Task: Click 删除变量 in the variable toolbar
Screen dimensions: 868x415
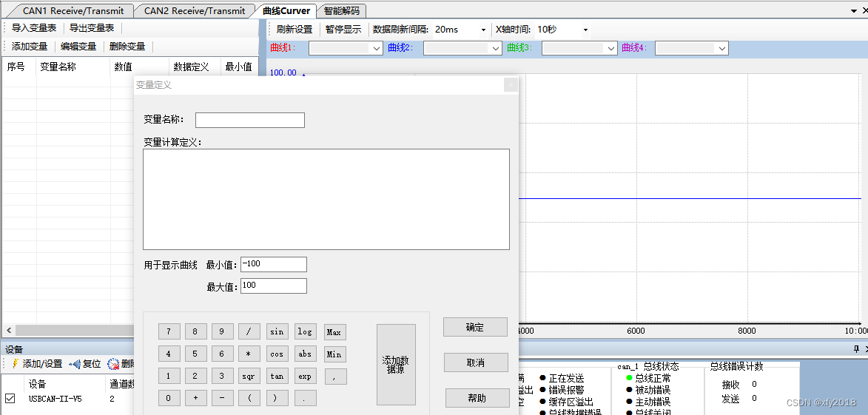Action: (127, 47)
